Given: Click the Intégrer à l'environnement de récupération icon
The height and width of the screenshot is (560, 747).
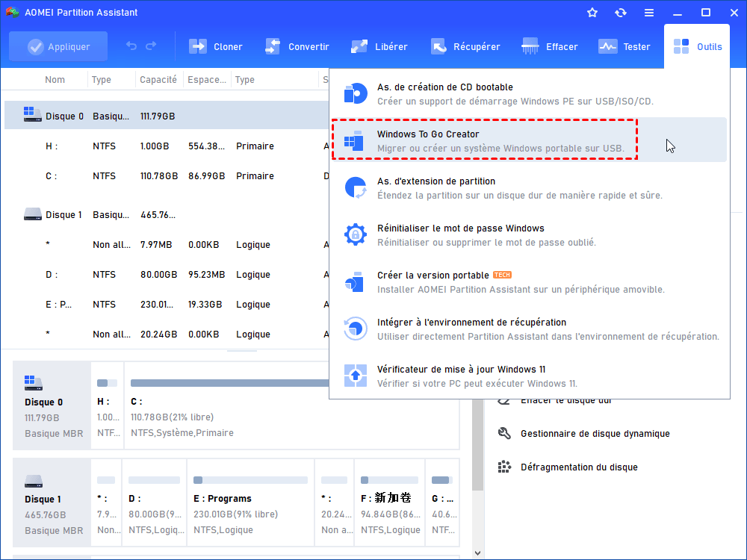Looking at the screenshot, I should 356,329.
